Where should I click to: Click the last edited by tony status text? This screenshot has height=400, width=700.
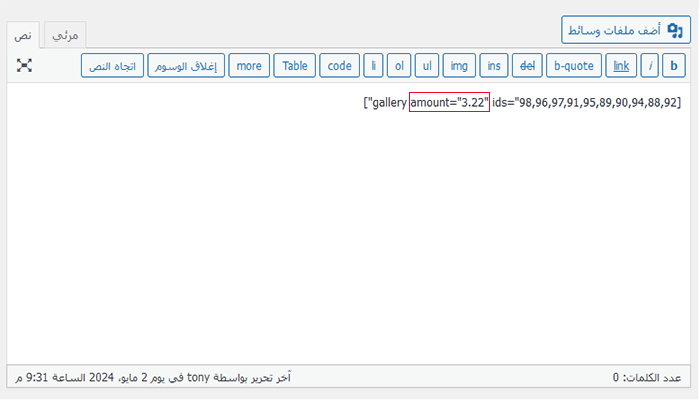click(153, 378)
